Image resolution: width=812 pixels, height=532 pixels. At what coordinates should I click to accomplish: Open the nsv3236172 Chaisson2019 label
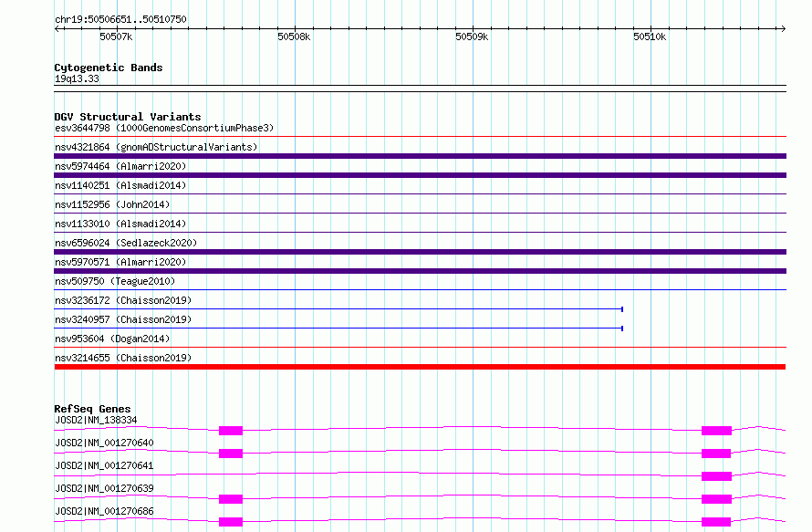[123, 300]
